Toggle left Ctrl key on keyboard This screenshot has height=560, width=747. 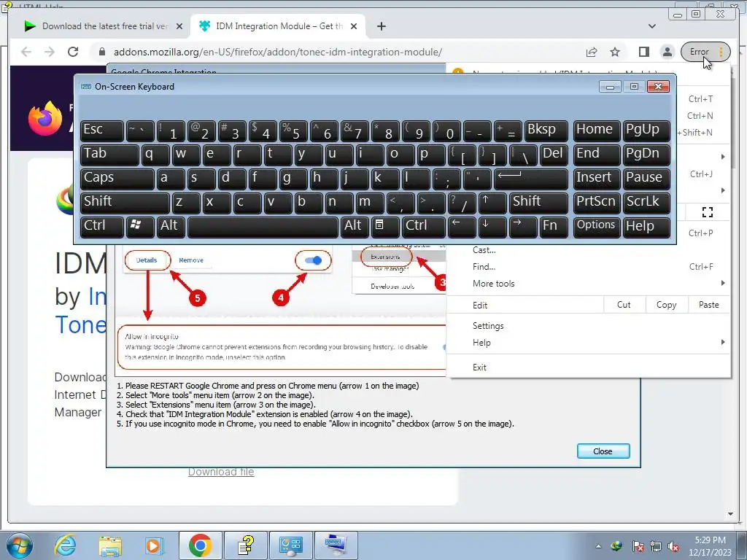(101, 226)
